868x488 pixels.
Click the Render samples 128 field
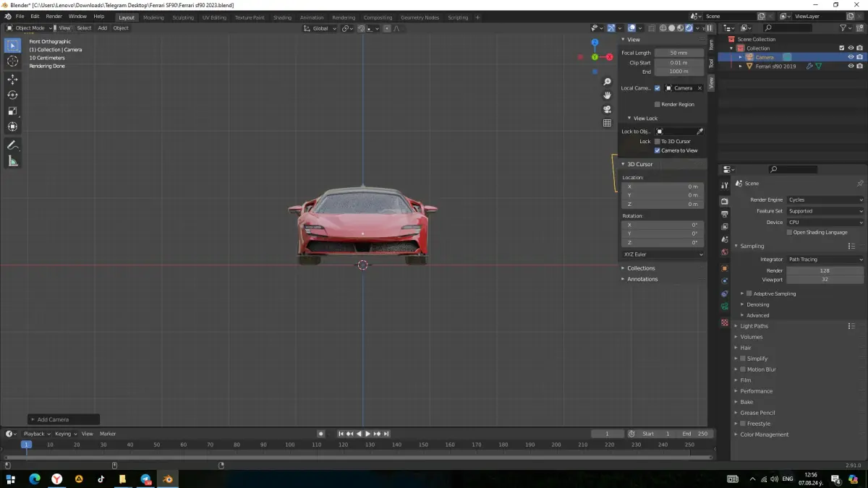[x=825, y=270]
